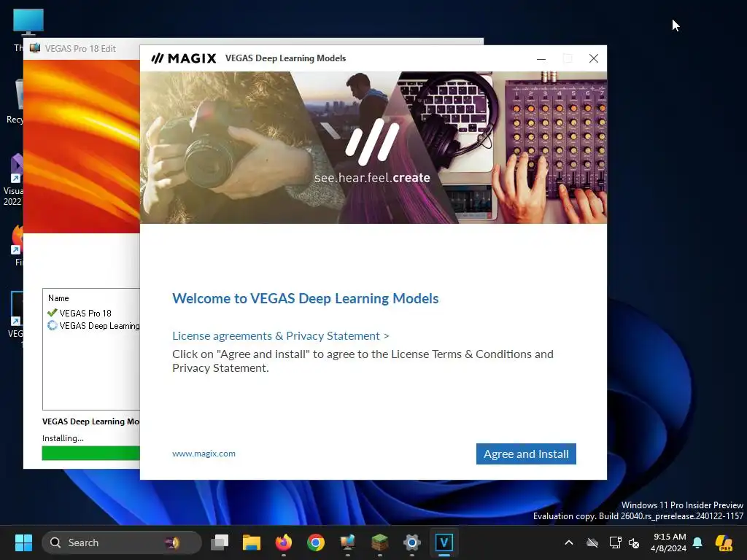Image resolution: width=747 pixels, height=560 pixels.
Task: Click the taskbar Search box
Action: [122, 542]
